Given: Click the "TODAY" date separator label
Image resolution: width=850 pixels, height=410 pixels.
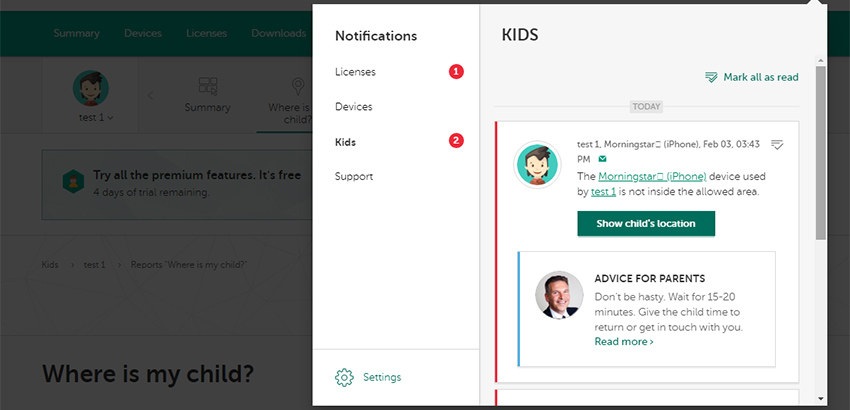Looking at the screenshot, I should click(646, 106).
